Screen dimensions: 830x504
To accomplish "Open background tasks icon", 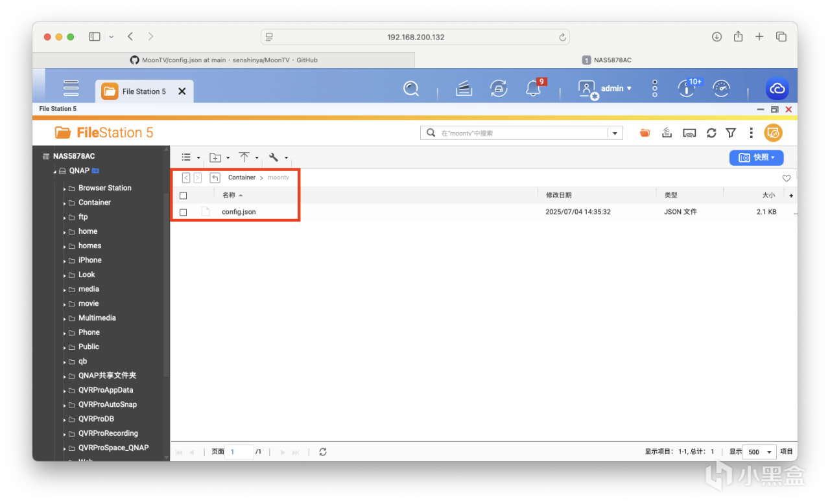I will (x=464, y=89).
